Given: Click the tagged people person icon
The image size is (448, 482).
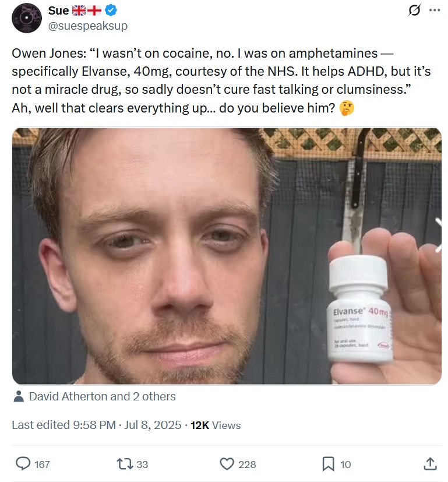Looking at the screenshot, I should [x=19, y=396].
